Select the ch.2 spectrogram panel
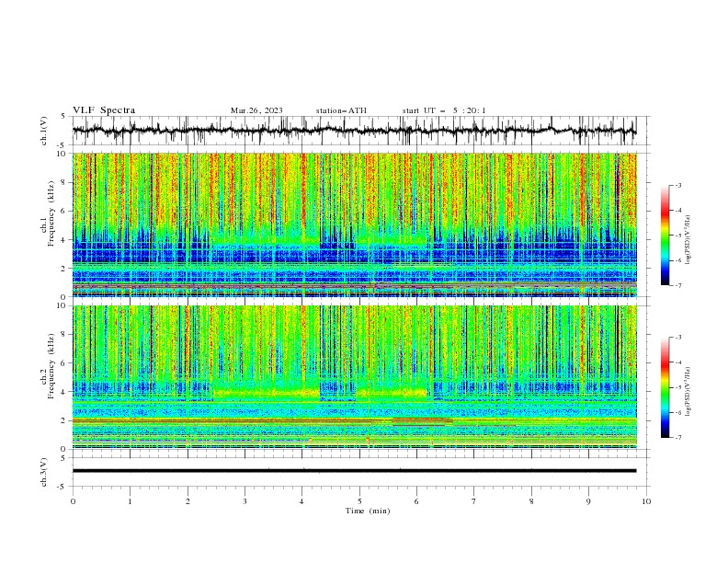The height and width of the screenshot is (563, 728). pos(354,377)
